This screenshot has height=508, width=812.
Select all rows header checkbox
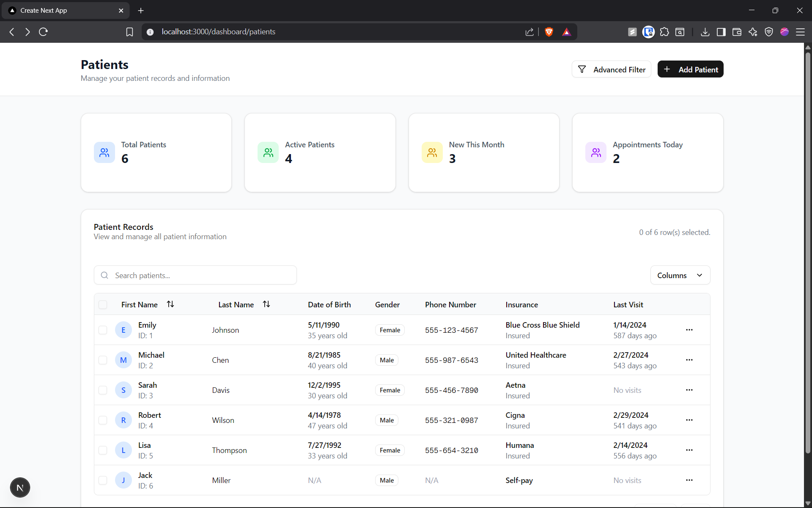[103, 305]
